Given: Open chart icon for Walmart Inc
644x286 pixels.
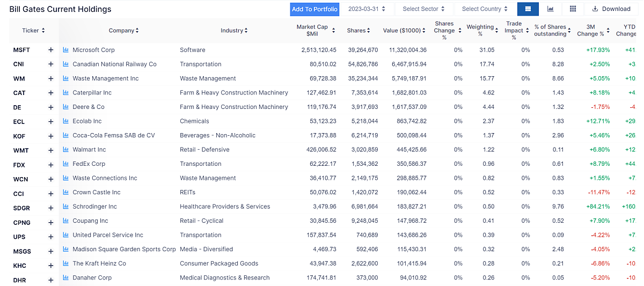Looking at the screenshot, I should coord(66,150).
